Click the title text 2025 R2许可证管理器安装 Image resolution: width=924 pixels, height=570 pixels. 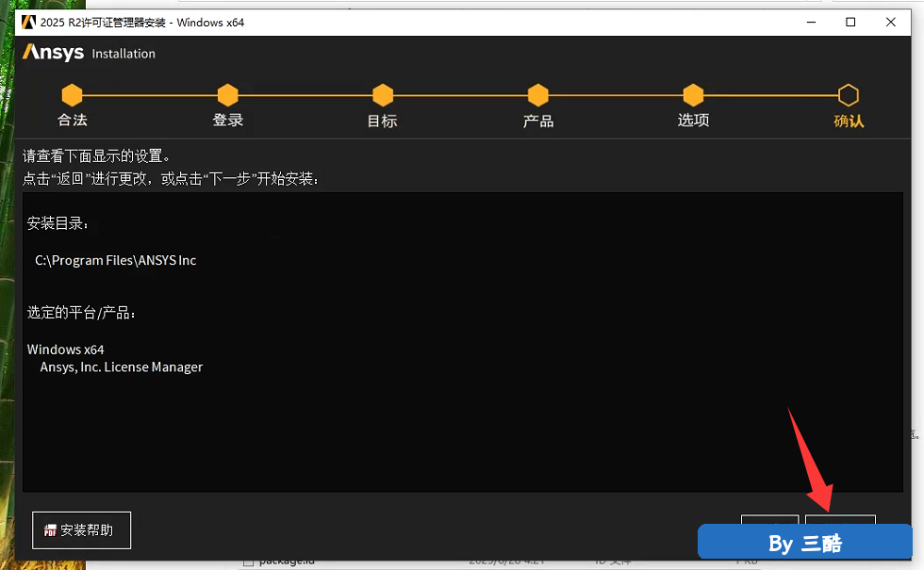103,23
